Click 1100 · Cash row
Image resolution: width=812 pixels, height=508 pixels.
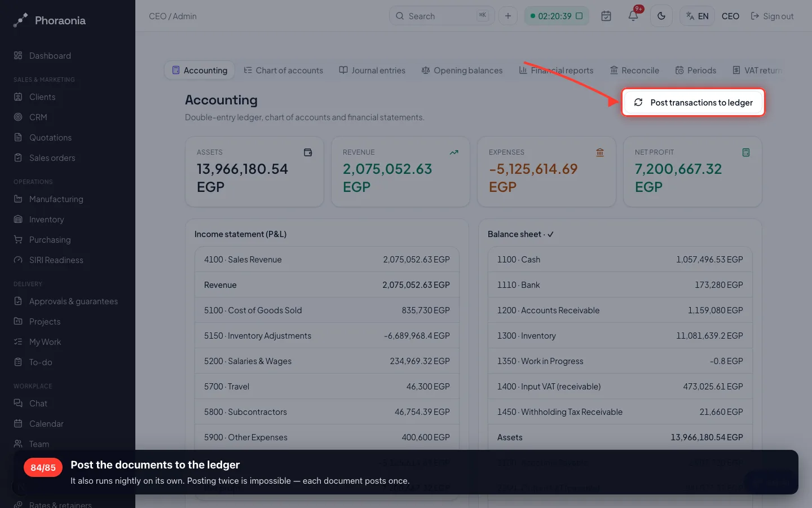pyautogui.click(x=620, y=260)
